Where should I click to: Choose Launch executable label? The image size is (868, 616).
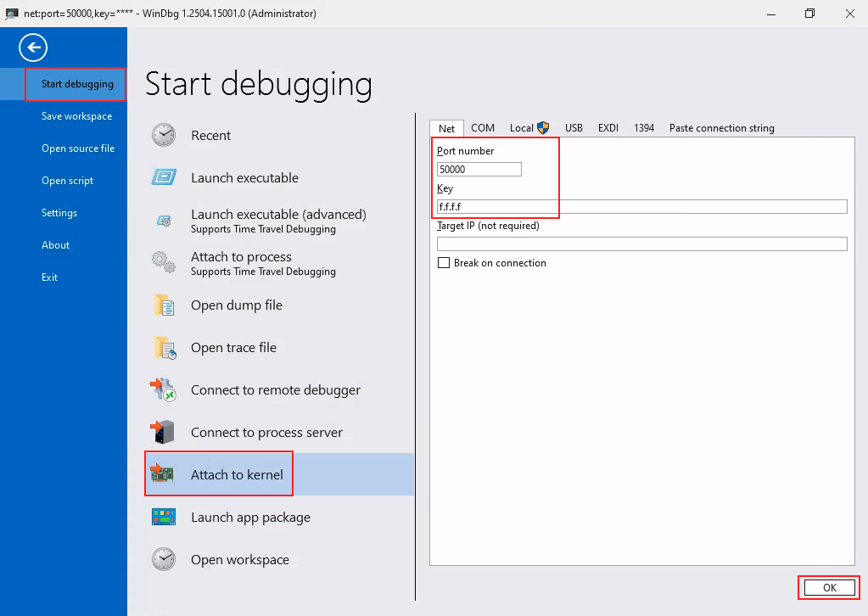click(x=244, y=177)
